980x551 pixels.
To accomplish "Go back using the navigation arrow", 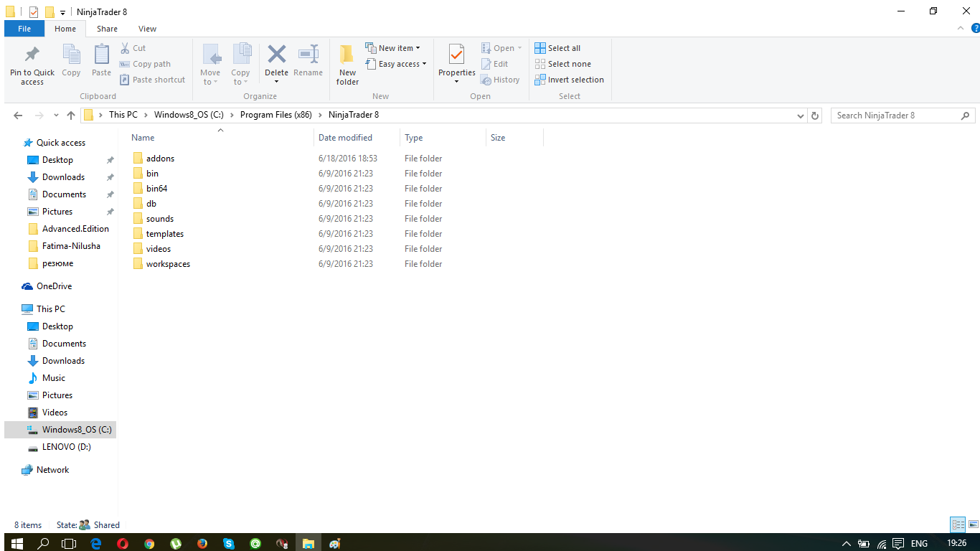I will point(18,116).
